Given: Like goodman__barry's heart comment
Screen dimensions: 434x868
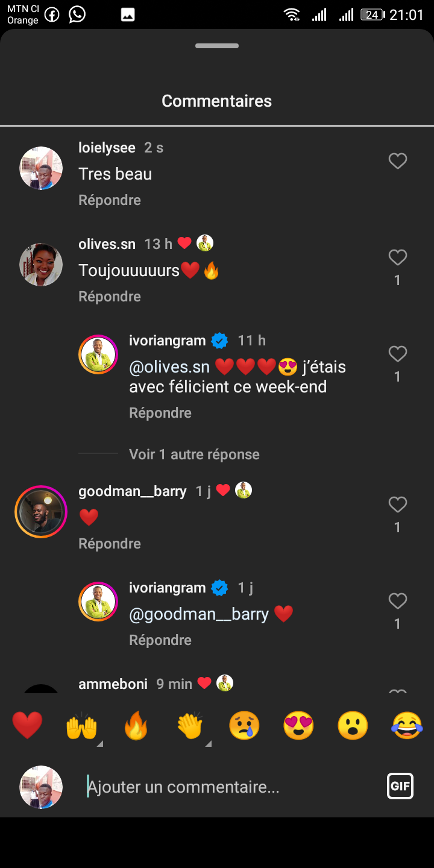Looking at the screenshot, I should (x=397, y=505).
